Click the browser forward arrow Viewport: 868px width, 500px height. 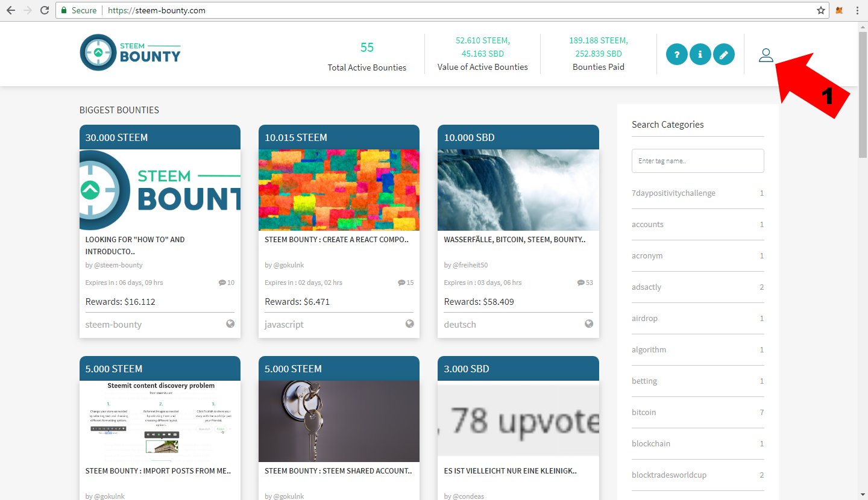(28, 10)
